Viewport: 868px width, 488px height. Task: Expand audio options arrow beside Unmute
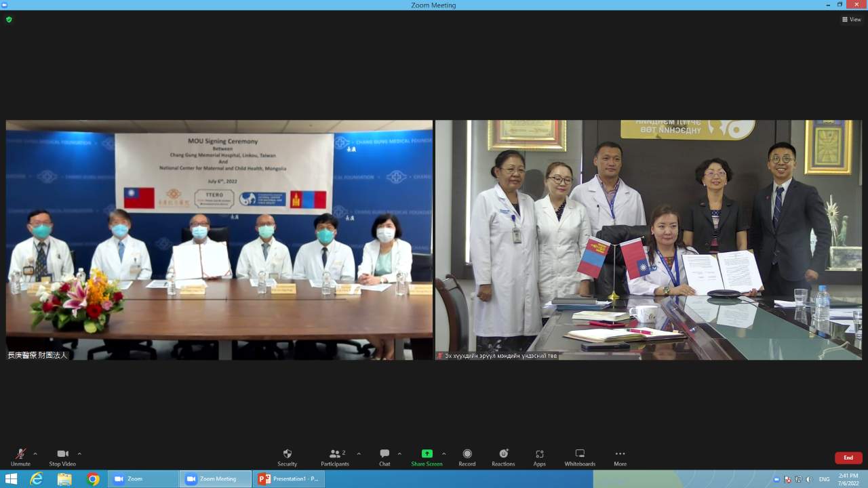point(35,454)
